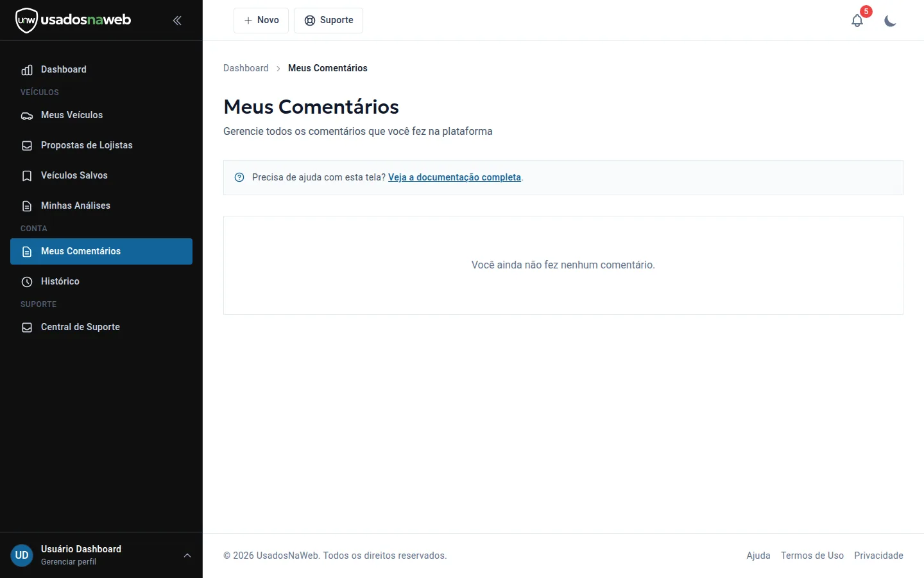
Task: Open Veículos Salvos menu item
Action: [x=101, y=175]
